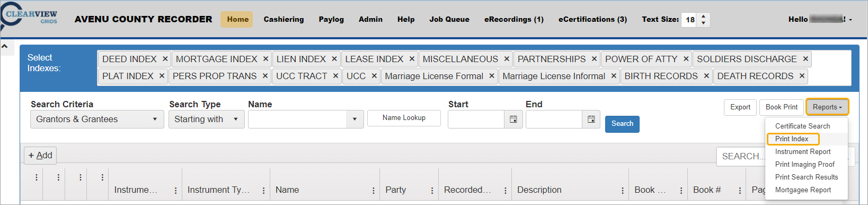Click the blue Search button
Viewport: 868px width, 205px height.
(622, 124)
